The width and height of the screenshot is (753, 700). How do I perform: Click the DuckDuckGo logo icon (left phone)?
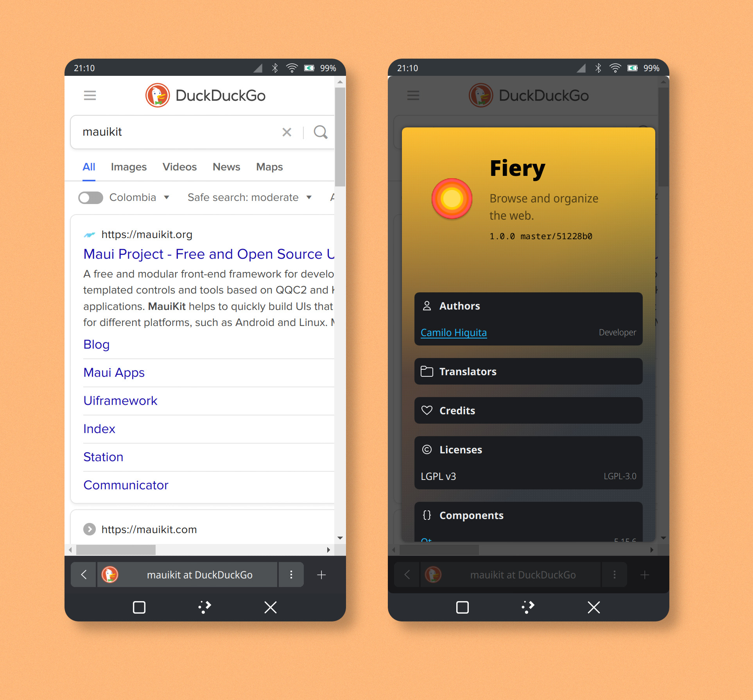(156, 95)
